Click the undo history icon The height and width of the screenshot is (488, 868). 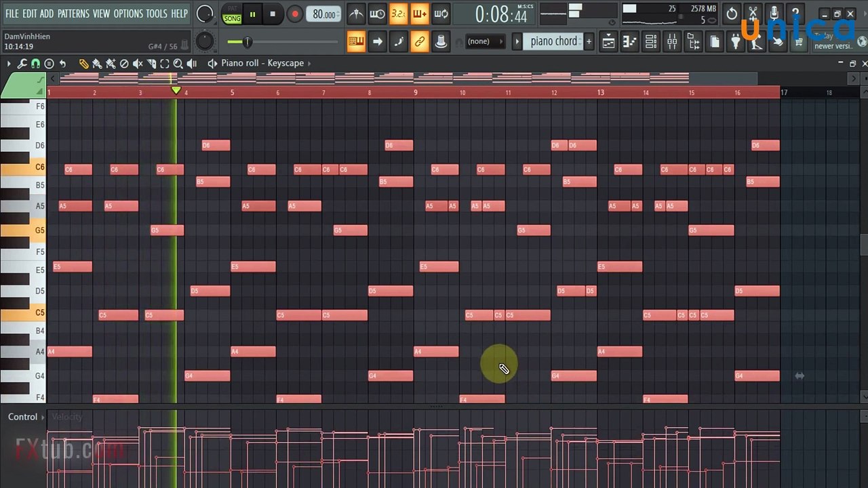click(x=732, y=14)
